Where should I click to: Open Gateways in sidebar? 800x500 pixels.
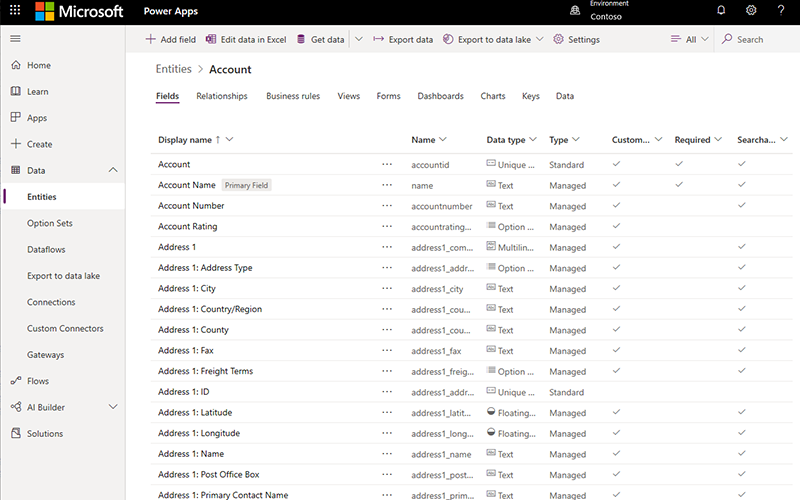coord(45,355)
